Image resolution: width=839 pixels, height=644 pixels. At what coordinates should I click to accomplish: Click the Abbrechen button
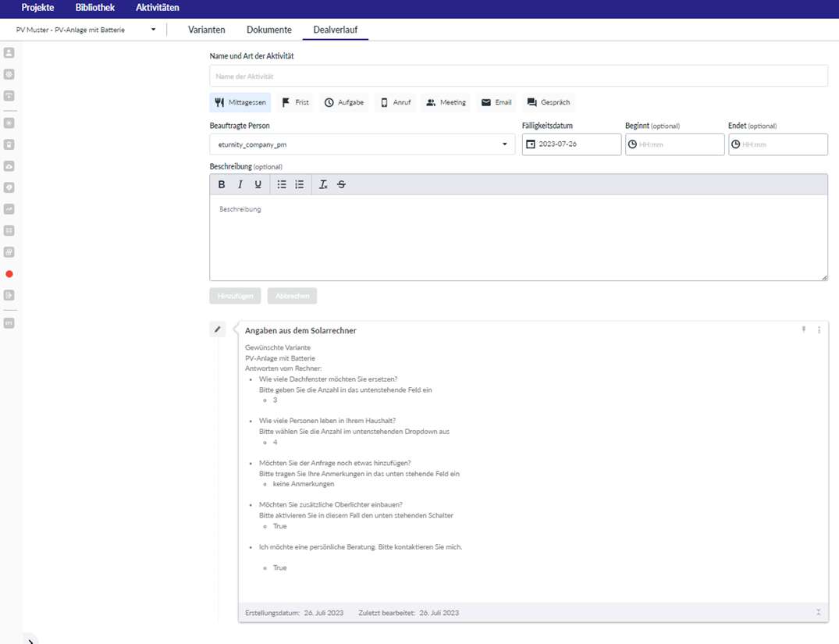[x=292, y=296]
